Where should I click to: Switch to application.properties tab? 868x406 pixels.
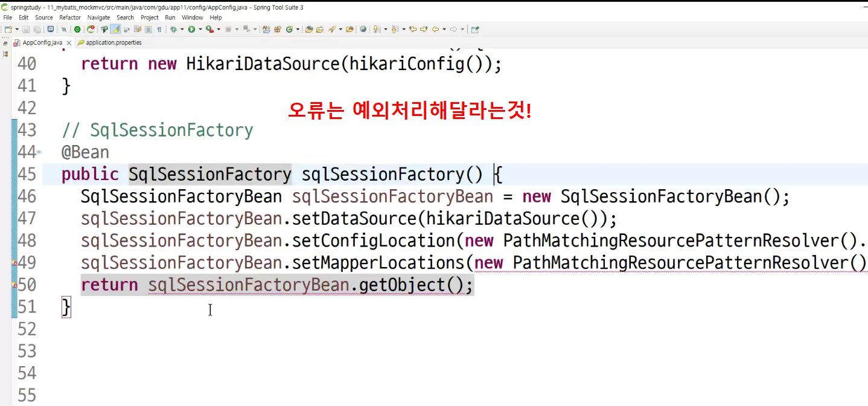click(110, 42)
